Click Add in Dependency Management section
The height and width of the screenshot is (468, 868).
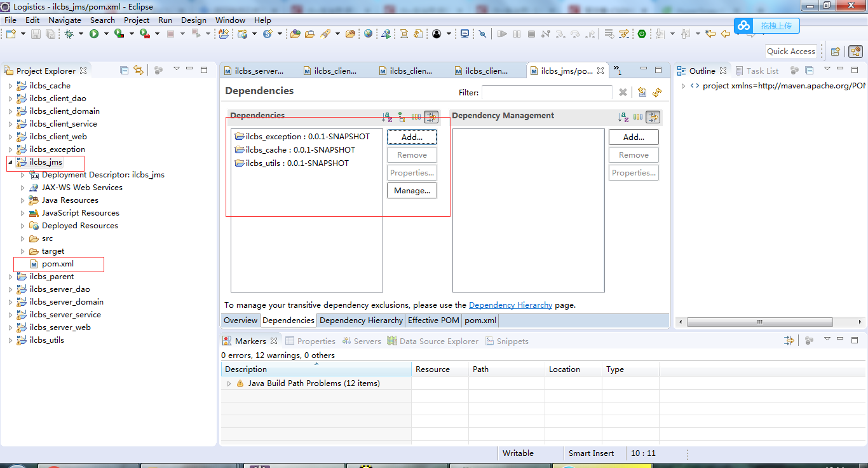point(634,137)
